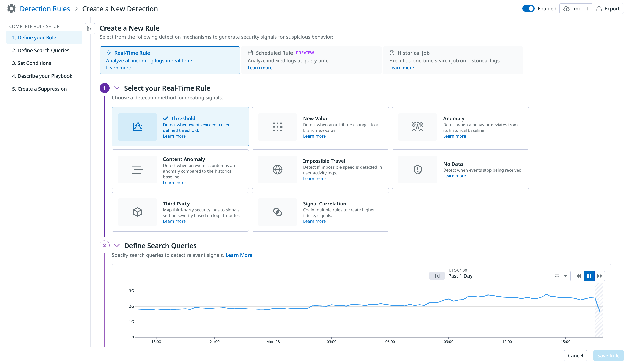Open the Past 1 Day dropdown arrow
This screenshot has height=364, width=629.
[566, 276]
